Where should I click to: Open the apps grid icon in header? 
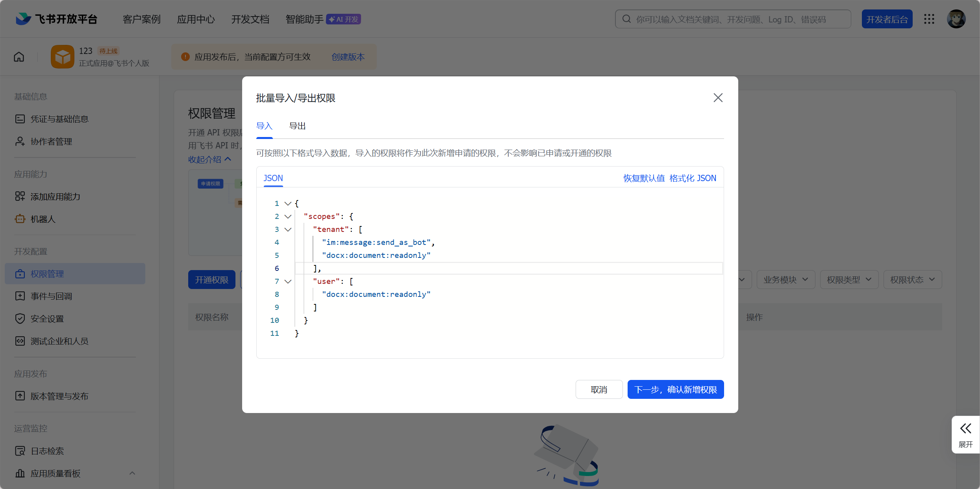pyautogui.click(x=929, y=19)
